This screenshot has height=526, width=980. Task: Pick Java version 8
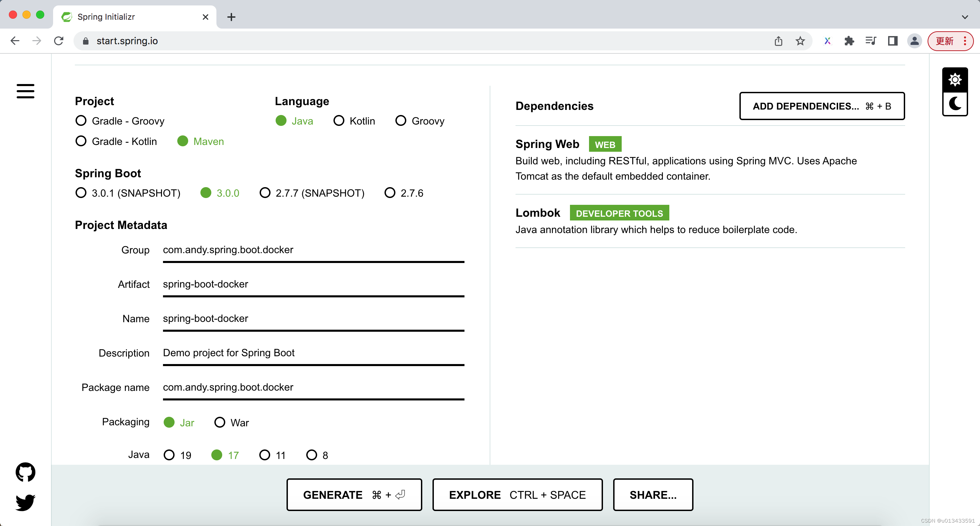(x=317, y=455)
